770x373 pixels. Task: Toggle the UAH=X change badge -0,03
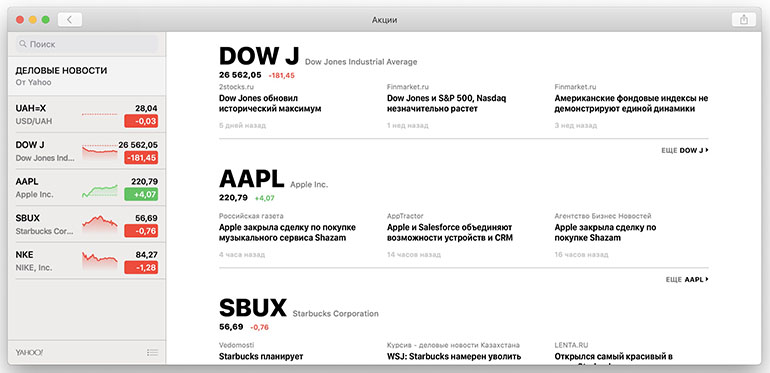click(141, 121)
